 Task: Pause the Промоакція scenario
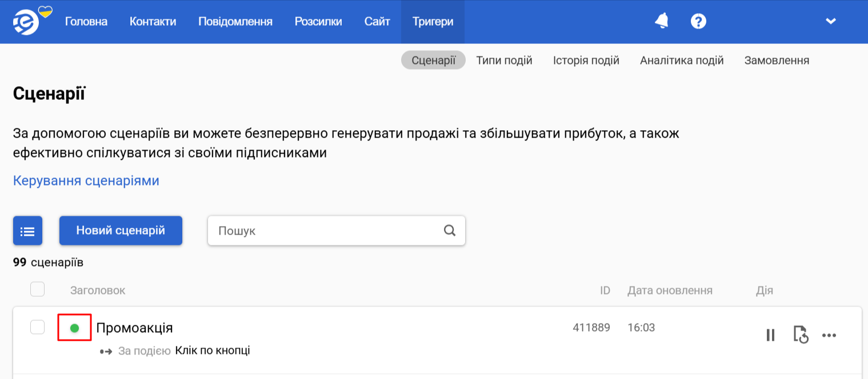coord(770,335)
